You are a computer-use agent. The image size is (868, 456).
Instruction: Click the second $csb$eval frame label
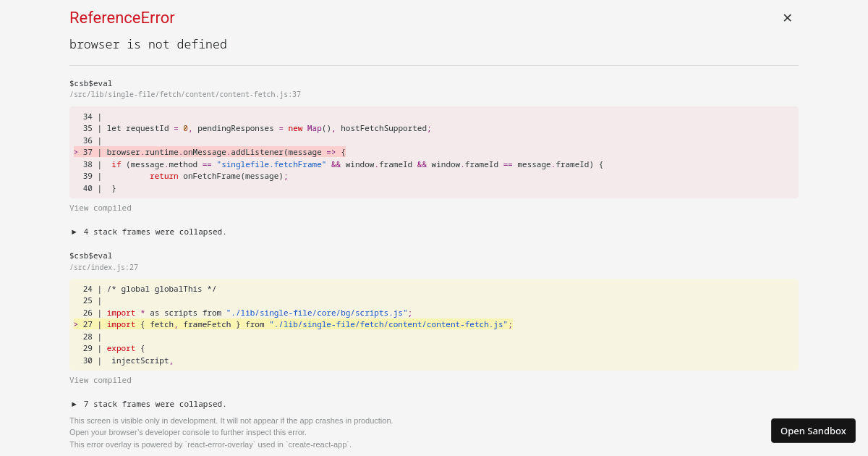click(x=90, y=256)
